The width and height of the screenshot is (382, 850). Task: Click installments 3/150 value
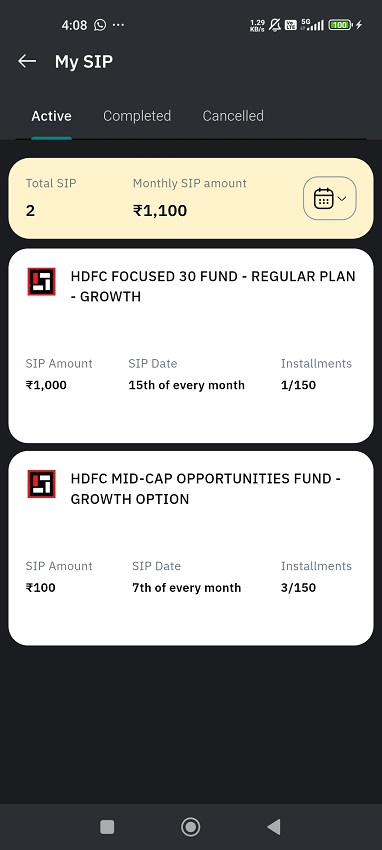pyautogui.click(x=299, y=588)
